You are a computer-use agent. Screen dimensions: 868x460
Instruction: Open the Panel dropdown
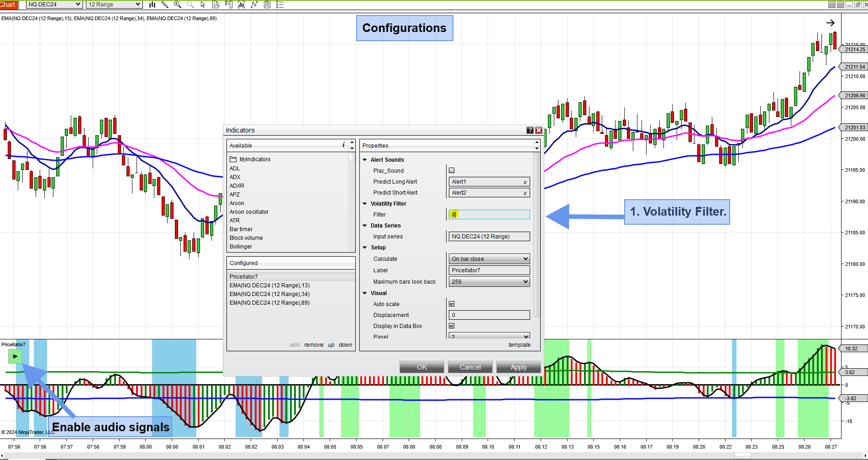(x=489, y=336)
